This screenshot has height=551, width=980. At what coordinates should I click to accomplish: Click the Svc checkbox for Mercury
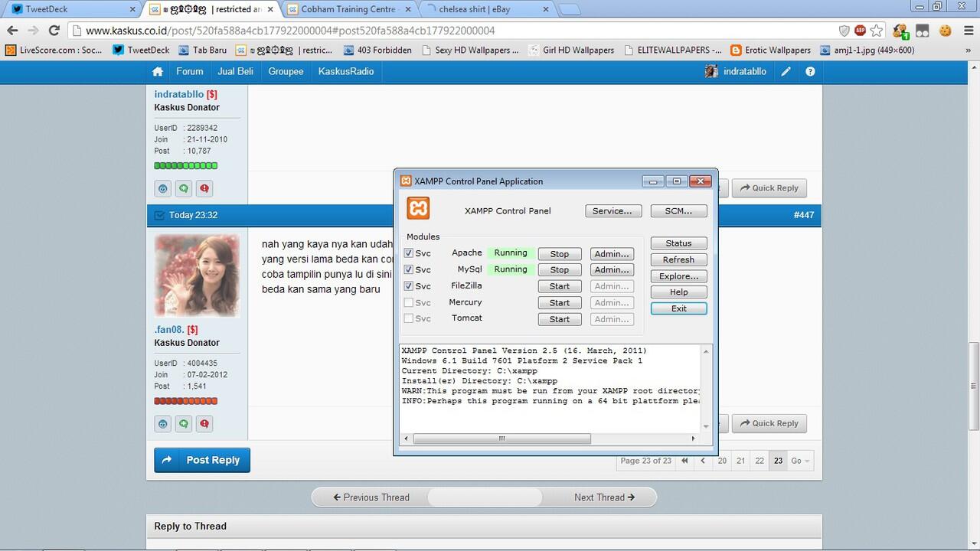tap(409, 302)
